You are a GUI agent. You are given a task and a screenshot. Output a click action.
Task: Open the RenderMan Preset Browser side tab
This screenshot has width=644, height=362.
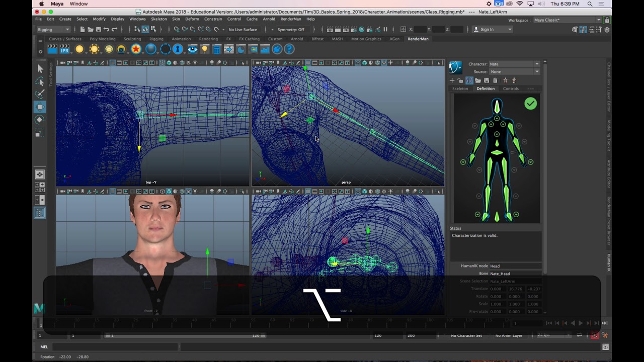click(x=608, y=221)
